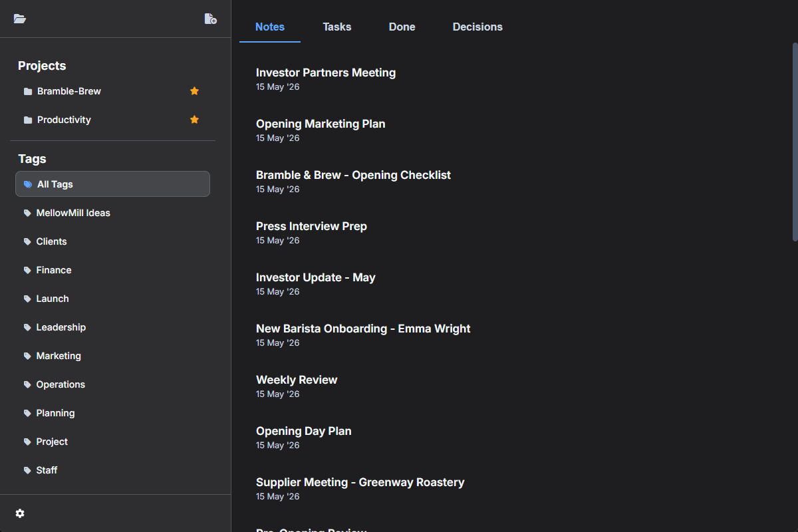The width and height of the screenshot is (798, 532).
Task: Click the Bramble-Brew folder icon
Action: tap(27, 91)
